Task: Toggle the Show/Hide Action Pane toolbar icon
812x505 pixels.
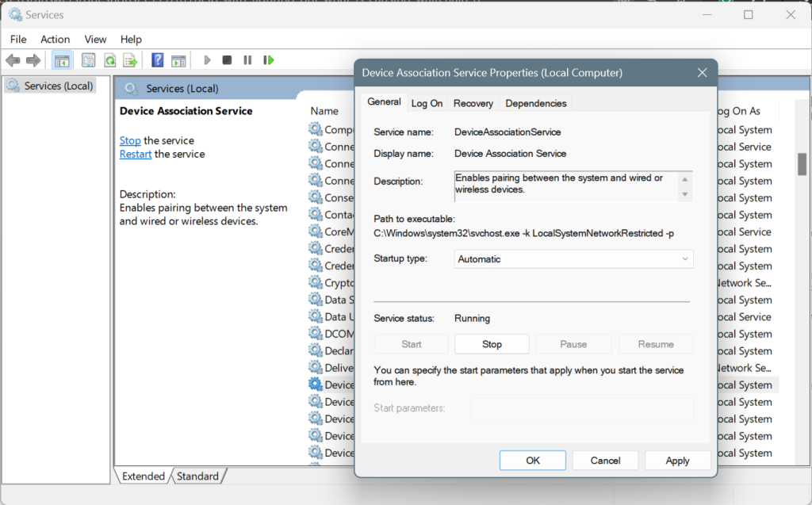Action: click(178, 60)
